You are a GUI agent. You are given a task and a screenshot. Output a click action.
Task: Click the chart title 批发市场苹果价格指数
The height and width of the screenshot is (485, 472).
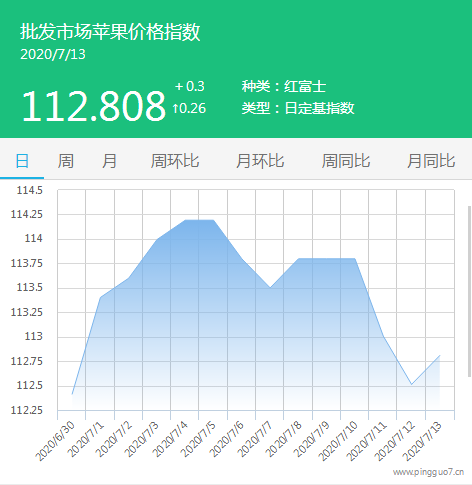110,32
